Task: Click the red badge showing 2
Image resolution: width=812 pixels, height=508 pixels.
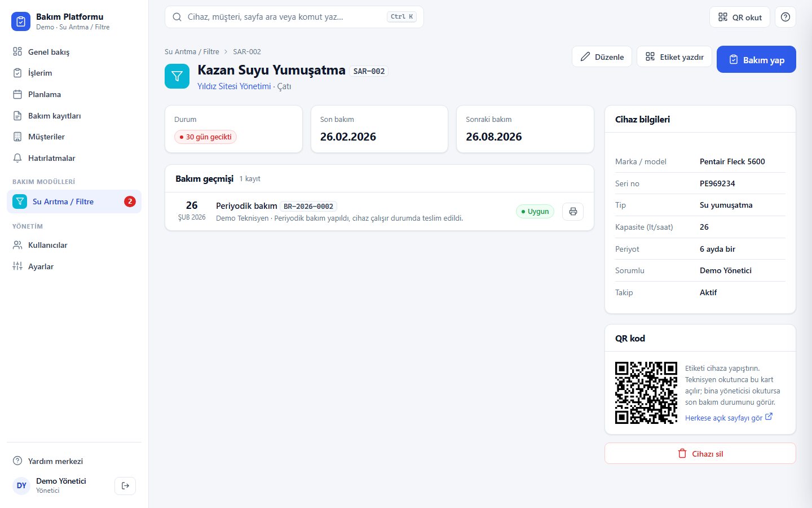Action: pos(130,202)
